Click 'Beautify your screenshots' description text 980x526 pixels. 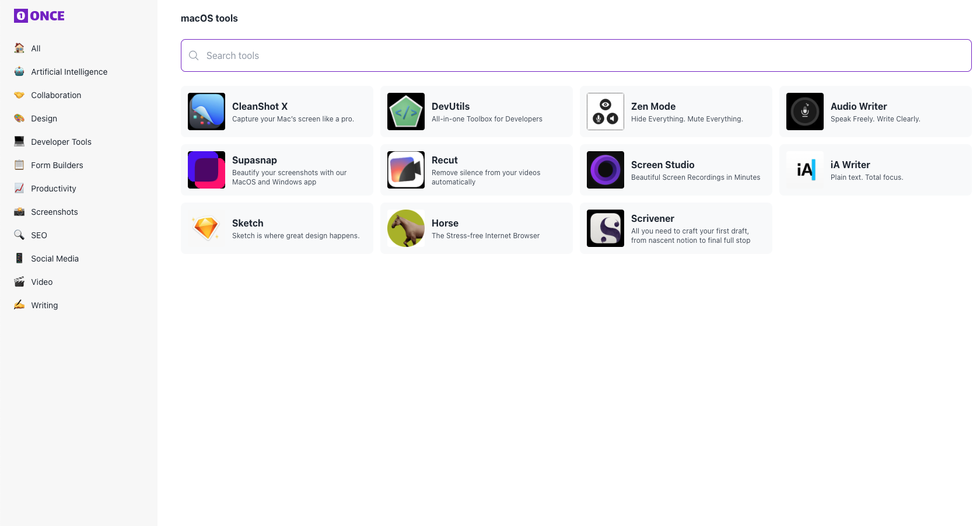point(289,177)
